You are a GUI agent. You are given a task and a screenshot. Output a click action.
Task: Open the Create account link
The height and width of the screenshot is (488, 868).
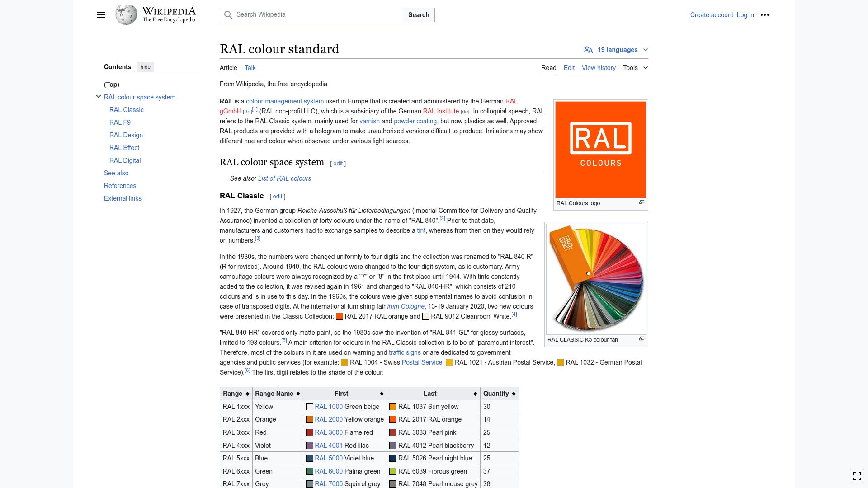click(x=712, y=15)
